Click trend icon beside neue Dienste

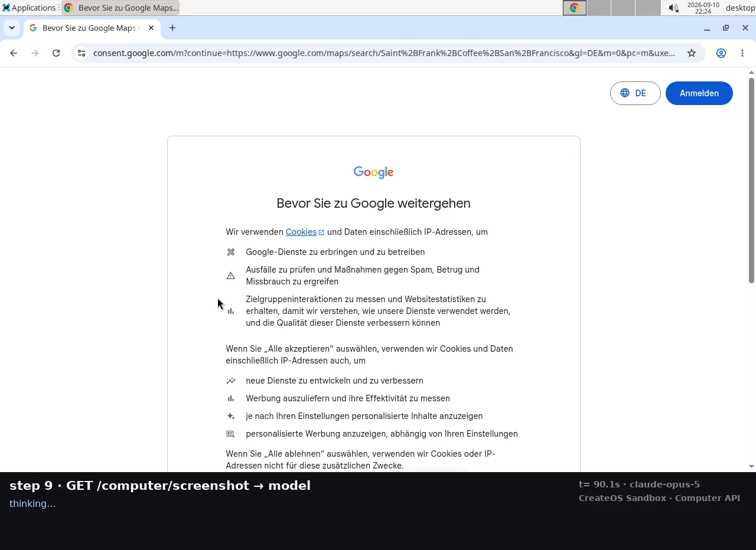pyautogui.click(x=231, y=381)
